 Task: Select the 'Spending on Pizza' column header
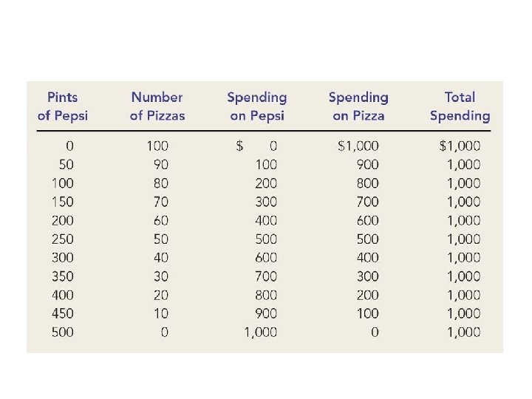point(358,106)
